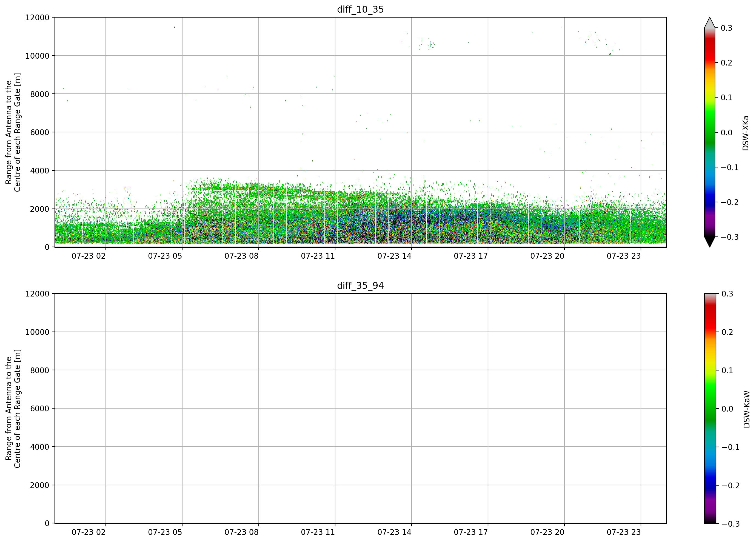Click the 4000 y-tick of the diff_35_94 plot
Image resolution: width=756 pixels, height=542 pixels.
pos(40,447)
